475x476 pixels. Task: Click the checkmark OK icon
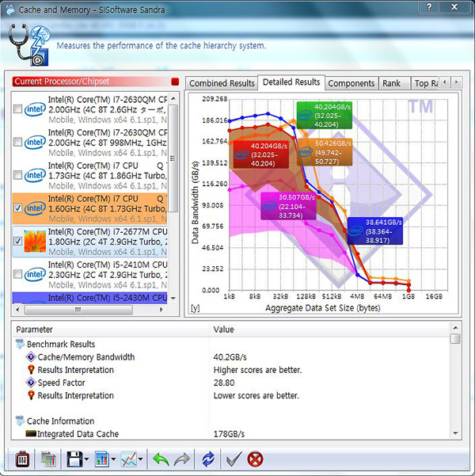point(234,459)
